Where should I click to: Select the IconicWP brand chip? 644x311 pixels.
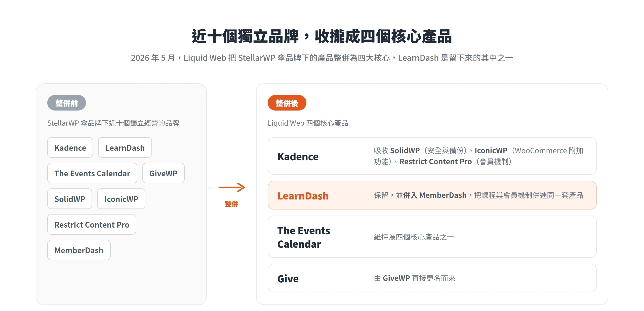tap(121, 199)
